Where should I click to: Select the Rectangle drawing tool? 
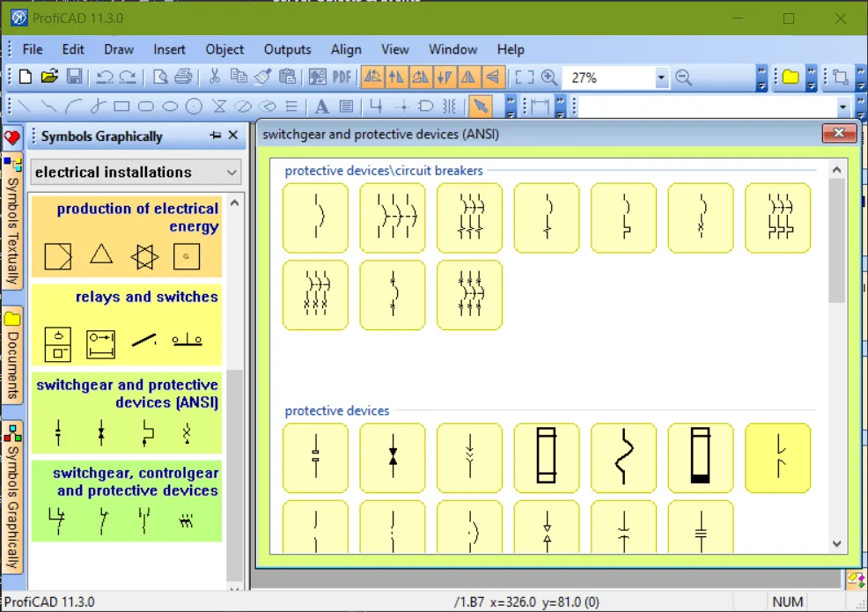[121, 107]
